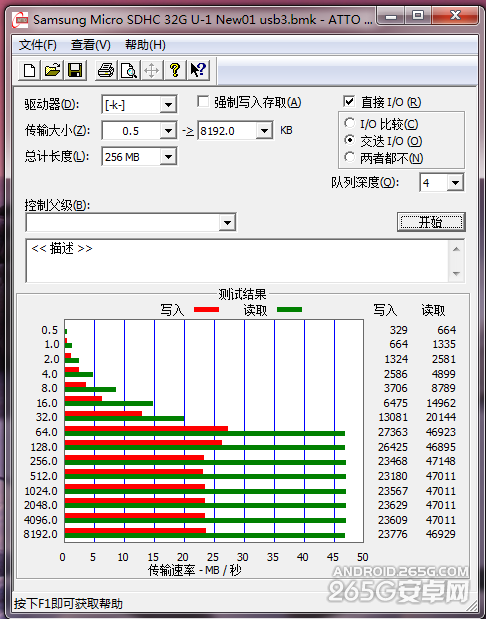Minimize the ATTO window

click(x=391, y=16)
